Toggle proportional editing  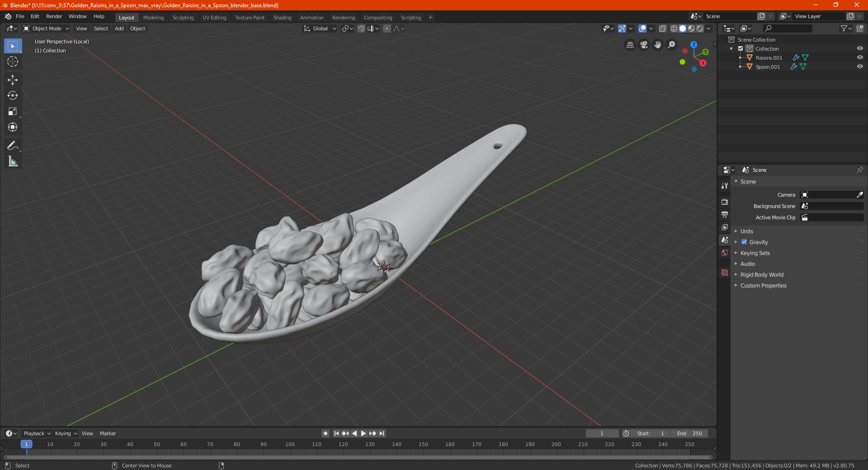(387, 28)
